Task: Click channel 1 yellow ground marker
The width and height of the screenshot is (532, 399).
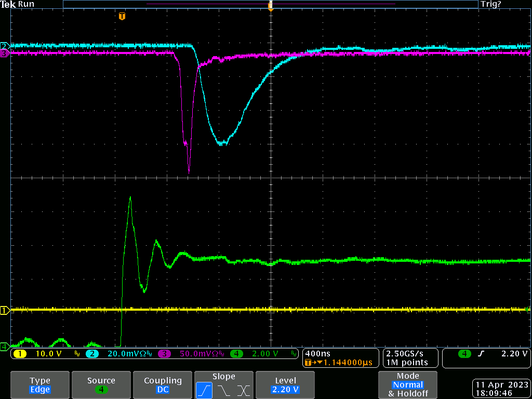Action: (x=5, y=311)
